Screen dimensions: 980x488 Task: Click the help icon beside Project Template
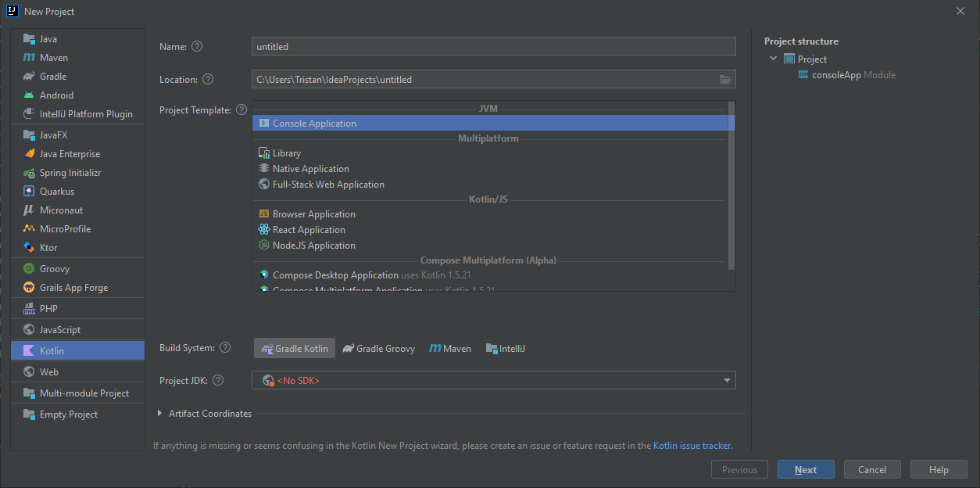coord(241,110)
